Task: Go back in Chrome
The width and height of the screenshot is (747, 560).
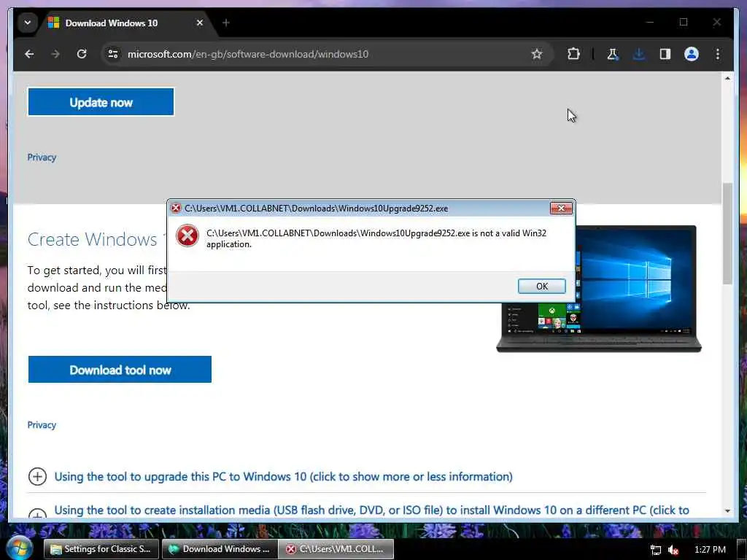Action: coord(29,54)
